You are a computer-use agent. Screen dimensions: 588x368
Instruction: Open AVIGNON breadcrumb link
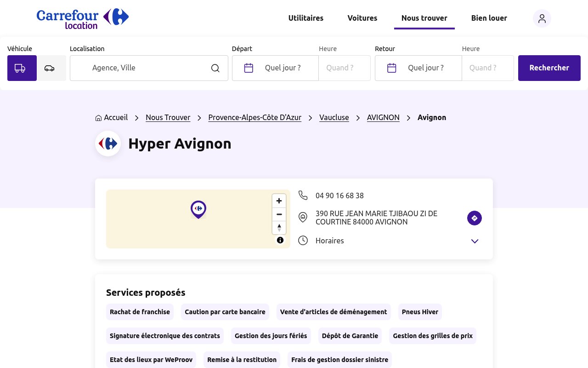383,118
